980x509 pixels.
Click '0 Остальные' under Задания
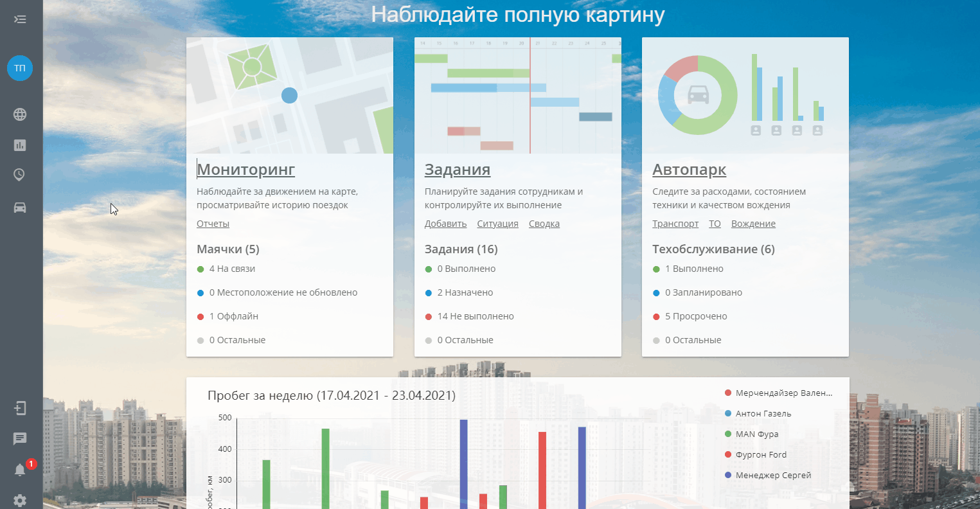point(459,340)
